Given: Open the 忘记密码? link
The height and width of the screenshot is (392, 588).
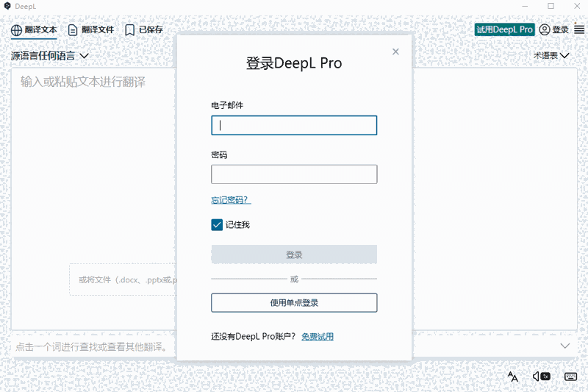Looking at the screenshot, I should (231, 200).
